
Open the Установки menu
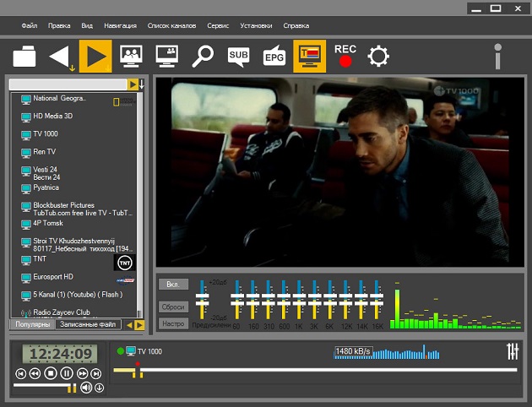256,26
